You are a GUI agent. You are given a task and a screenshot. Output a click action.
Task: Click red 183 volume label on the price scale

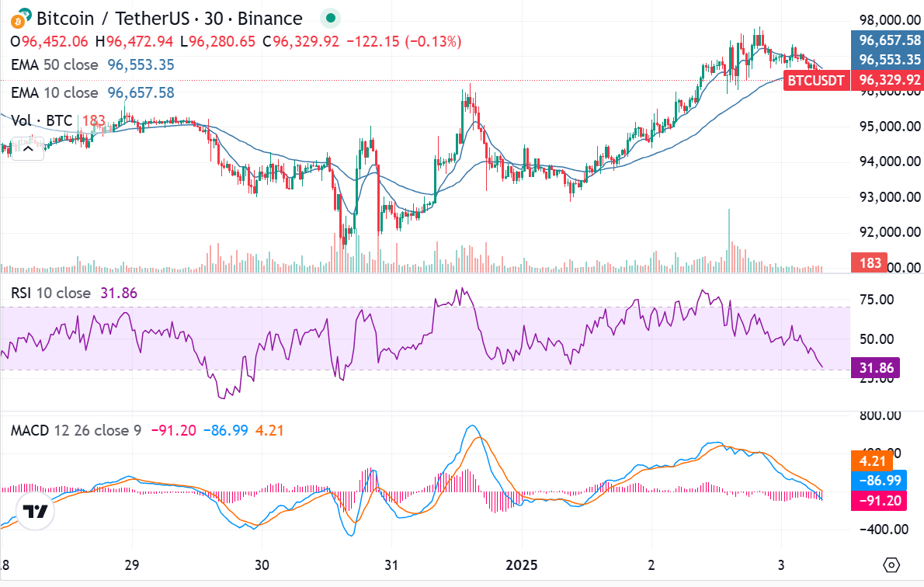click(x=869, y=263)
